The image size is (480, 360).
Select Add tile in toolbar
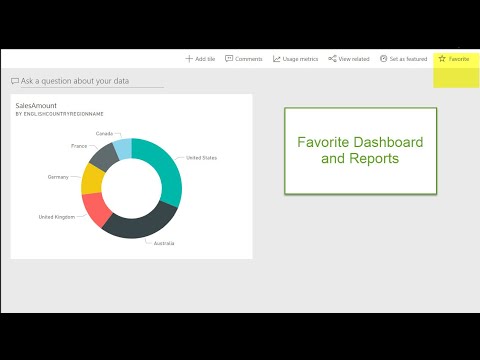(x=200, y=59)
